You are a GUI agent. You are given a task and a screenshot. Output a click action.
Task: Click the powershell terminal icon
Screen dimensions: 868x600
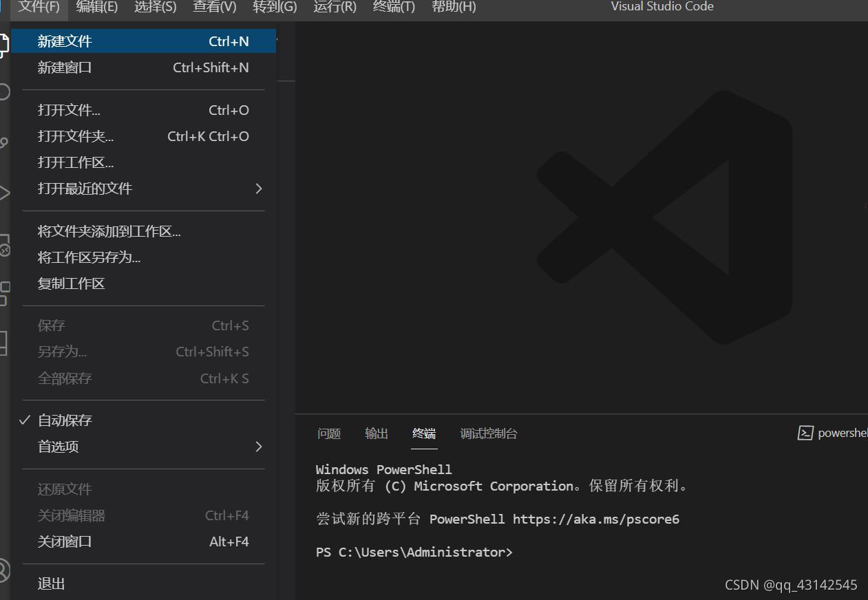pos(805,433)
